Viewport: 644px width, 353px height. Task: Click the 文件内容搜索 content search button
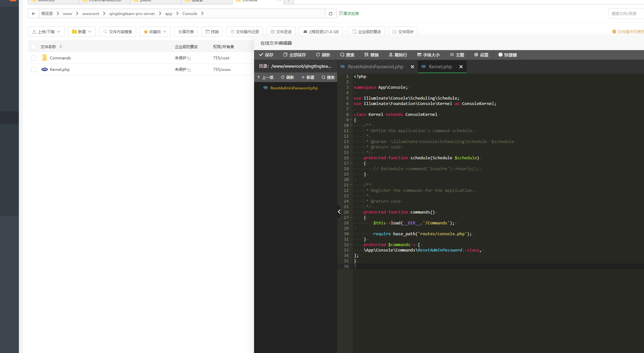118,32
